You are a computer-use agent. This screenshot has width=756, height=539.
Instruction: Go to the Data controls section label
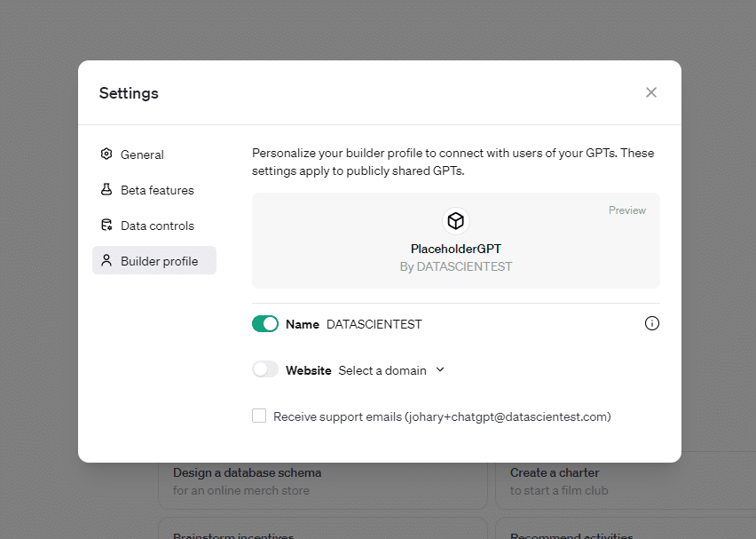(157, 226)
